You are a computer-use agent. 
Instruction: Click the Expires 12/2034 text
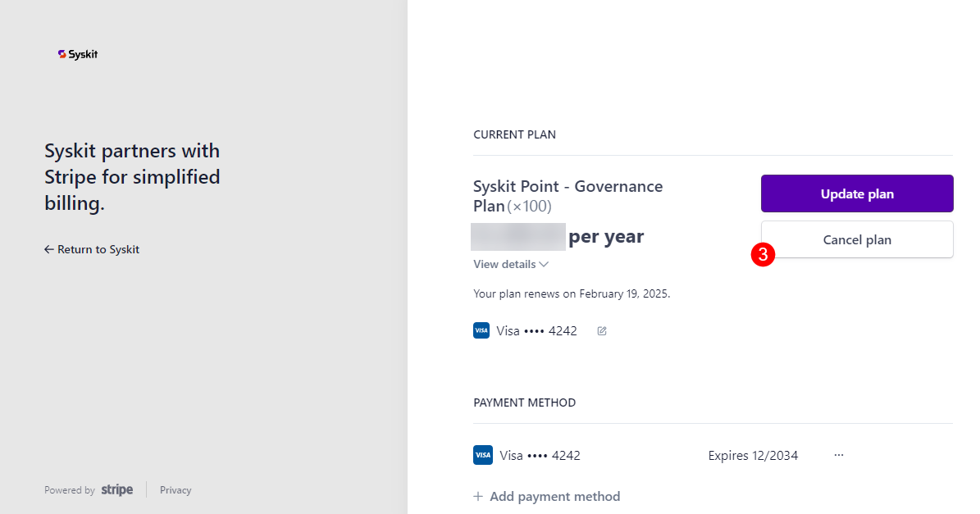click(x=753, y=455)
